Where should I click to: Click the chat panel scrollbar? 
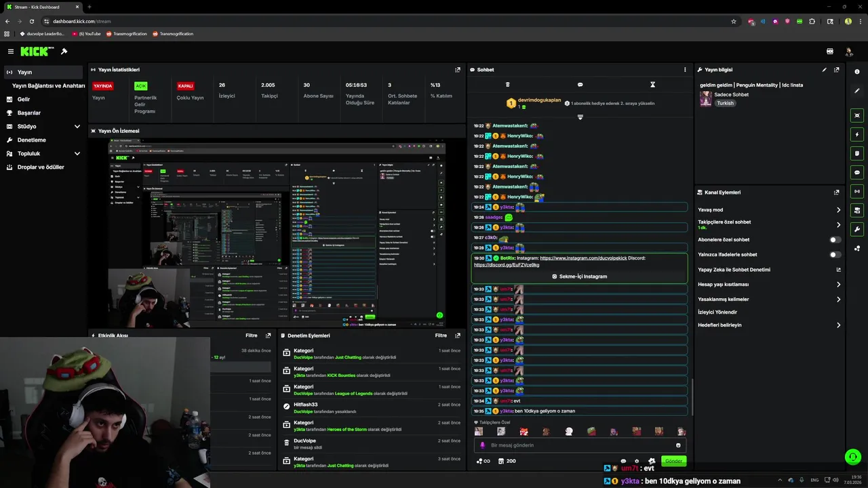coord(692,396)
